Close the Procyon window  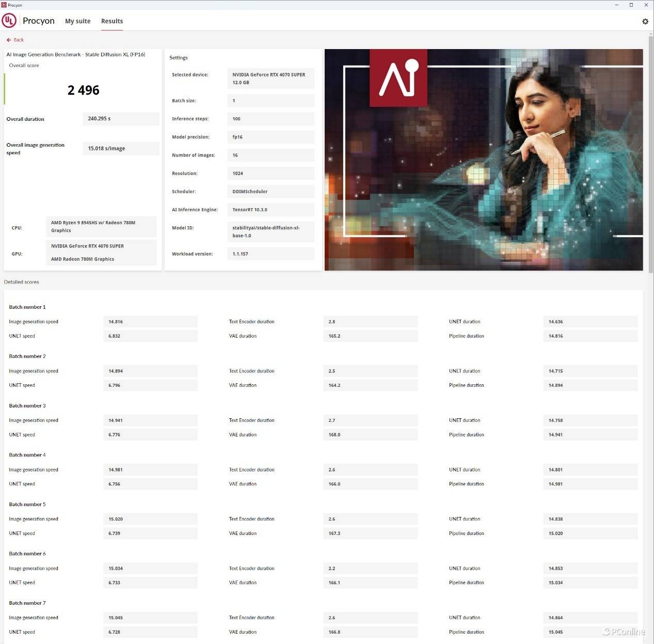(x=646, y=5)
